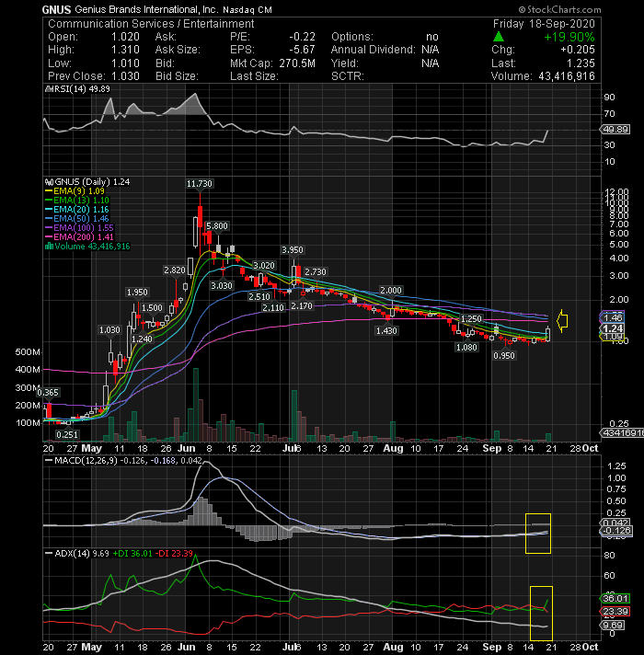Click the Annual Dividend label
The image size is (644, 655).
(x=374, y=50)
